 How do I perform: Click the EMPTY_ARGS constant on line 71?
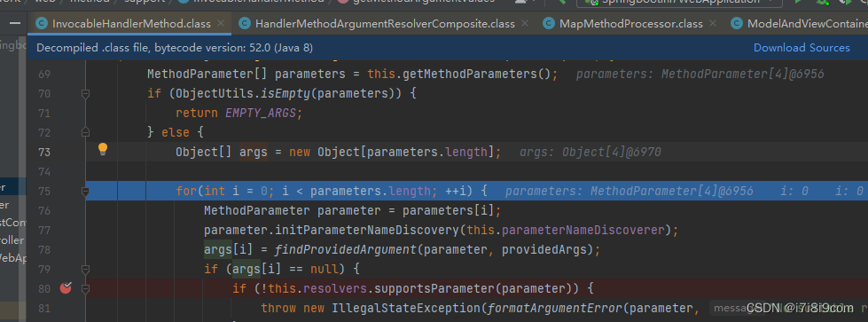[x=261, y=113]
